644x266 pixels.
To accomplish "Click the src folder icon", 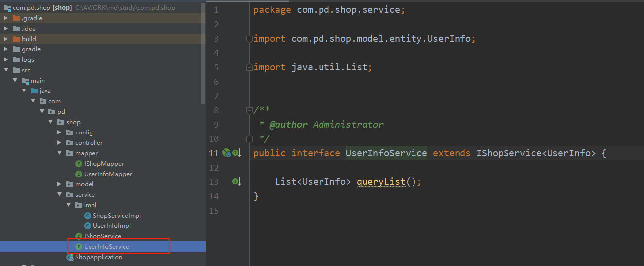I will [16, 70].
